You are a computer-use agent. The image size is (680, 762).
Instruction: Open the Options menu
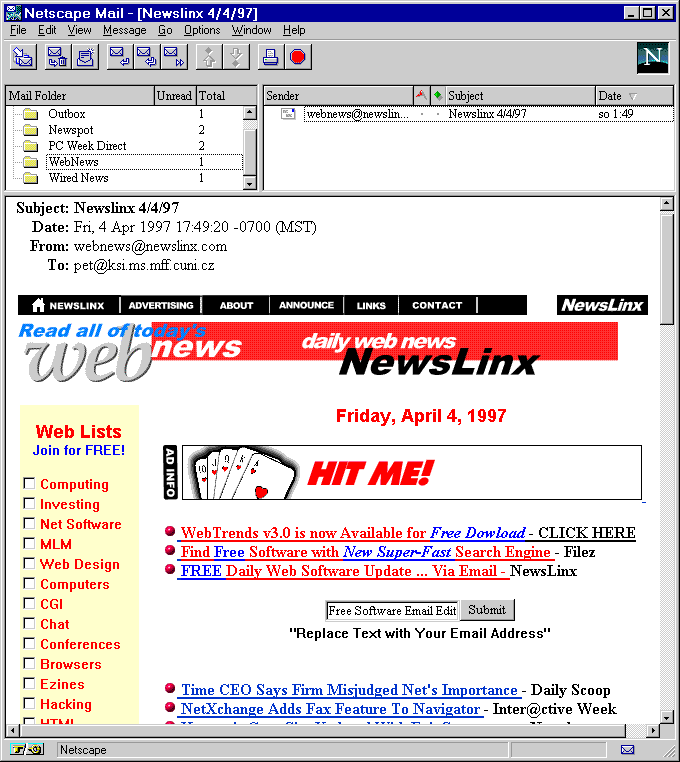coord(202,30)
